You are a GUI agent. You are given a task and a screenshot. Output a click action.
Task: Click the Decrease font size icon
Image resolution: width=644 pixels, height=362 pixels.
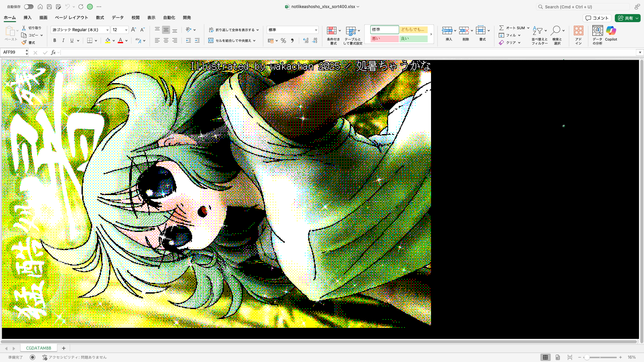pyautogui.click(x=142, y=30)
